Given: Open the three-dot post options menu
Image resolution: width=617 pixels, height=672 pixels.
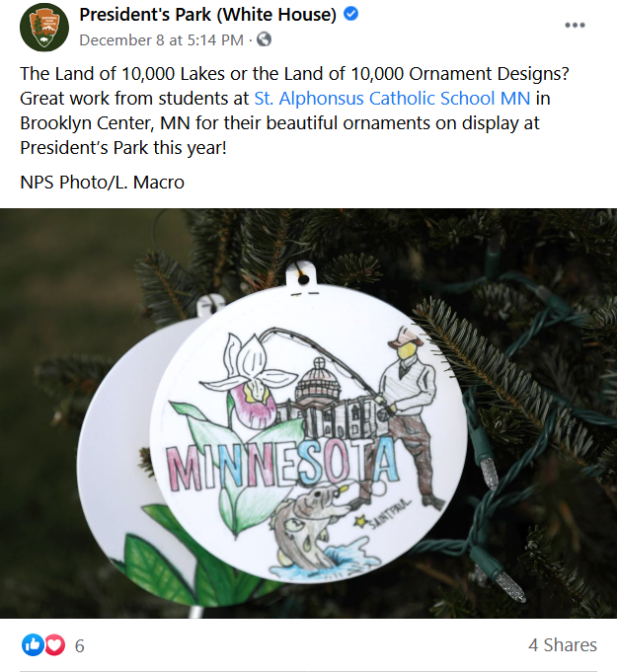Looking at the screenshot, I should [575, 25].
